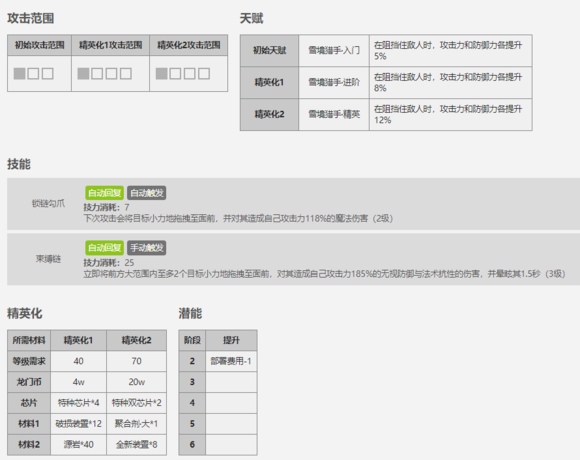Select the filled square in 精英化2攻击范围
Screen dimensions: 580x460
click(x=162, y=74)
